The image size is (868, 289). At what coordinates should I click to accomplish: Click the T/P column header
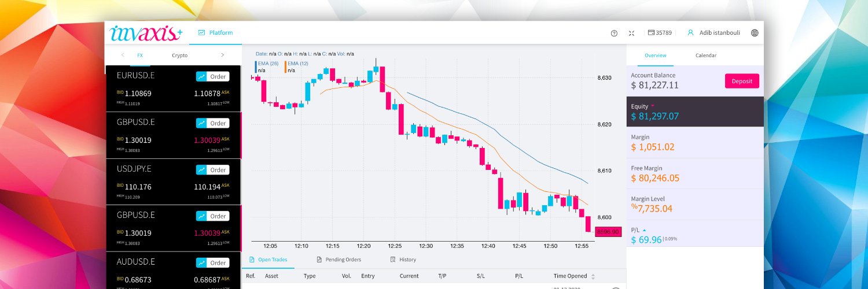pyautogui.click(x=443, y=276)
